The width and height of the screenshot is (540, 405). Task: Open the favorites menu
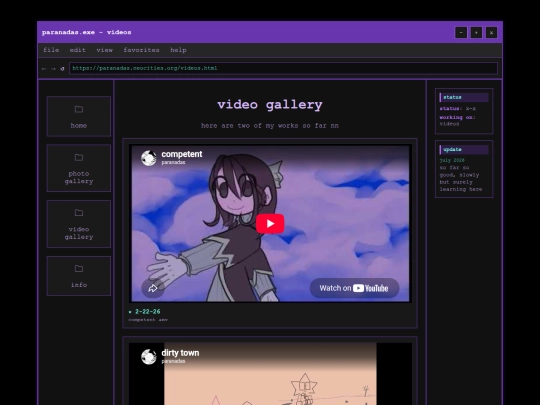tap(141, 50)
